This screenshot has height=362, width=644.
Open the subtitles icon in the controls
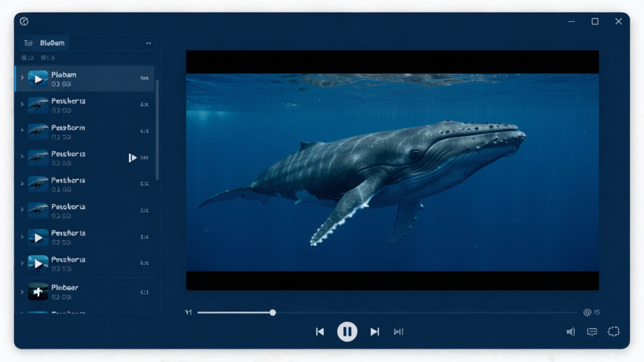592,332
